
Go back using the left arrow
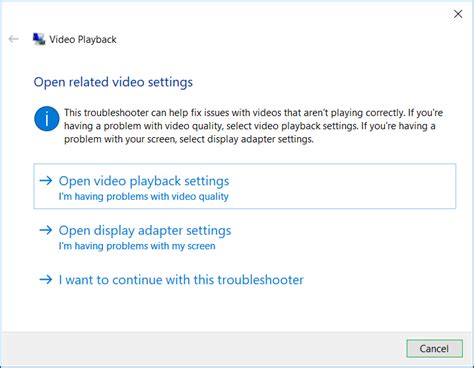14,39
